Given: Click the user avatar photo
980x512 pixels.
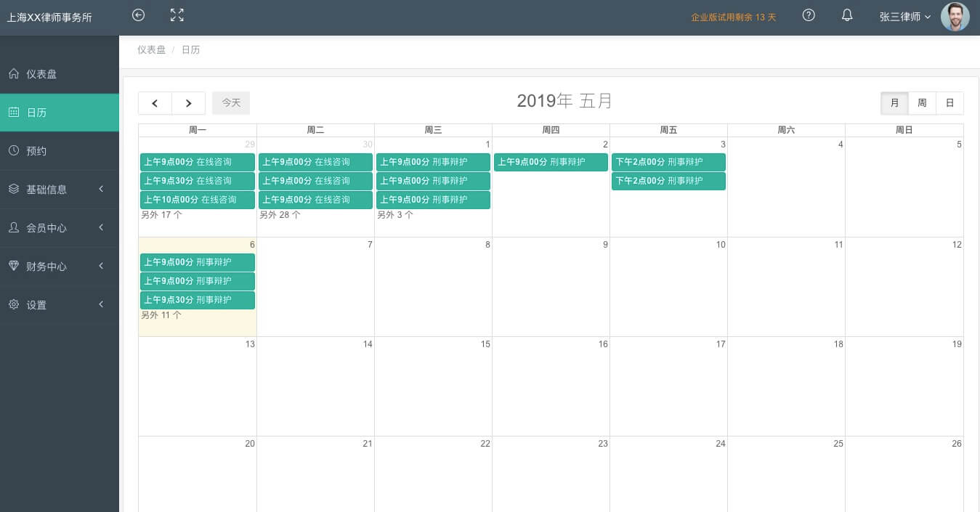Looking at the screenshot, I should click(x=955, y=17).
